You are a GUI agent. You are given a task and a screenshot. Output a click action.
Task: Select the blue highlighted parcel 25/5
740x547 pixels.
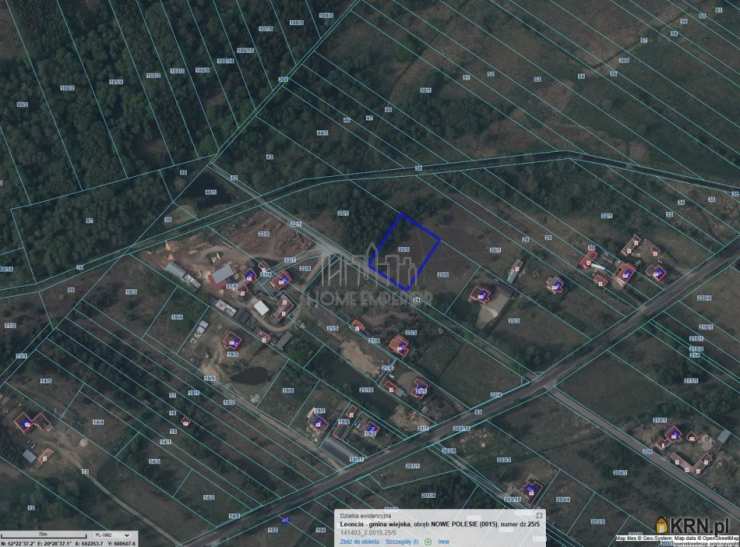pos(405,250)
